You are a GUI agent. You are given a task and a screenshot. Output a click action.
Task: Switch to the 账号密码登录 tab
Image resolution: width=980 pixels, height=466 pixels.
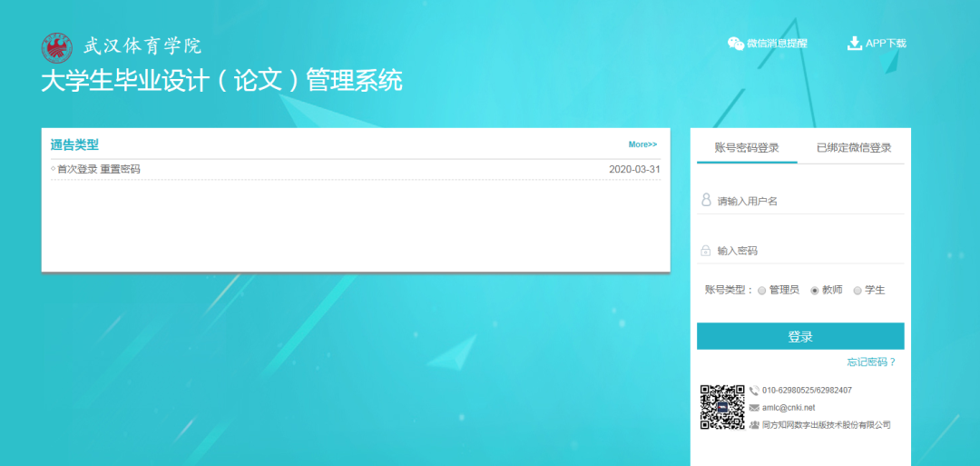pyautogui.click(x=747, y=148)
